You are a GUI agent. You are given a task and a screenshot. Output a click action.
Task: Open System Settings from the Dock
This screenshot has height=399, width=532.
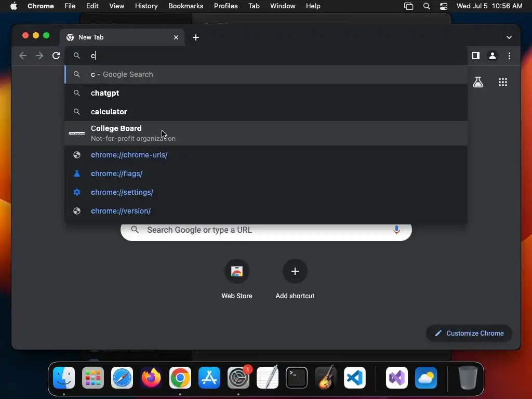(x=238, y=378)
